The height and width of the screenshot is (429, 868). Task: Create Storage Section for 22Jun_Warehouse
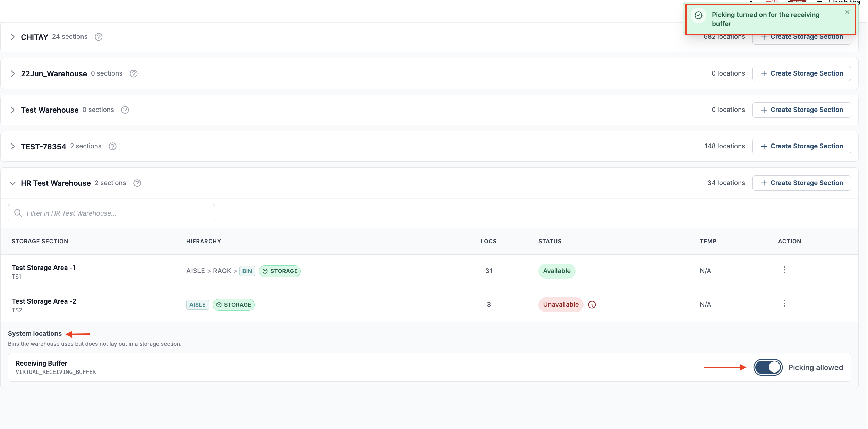[801, 73]
